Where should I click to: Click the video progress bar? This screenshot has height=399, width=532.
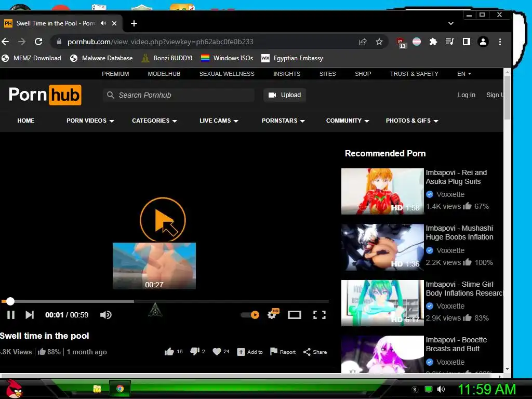coord(165,301)
